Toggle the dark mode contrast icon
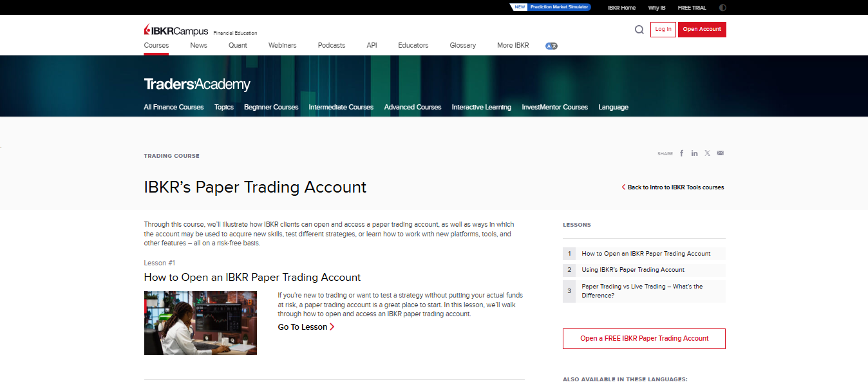868x389 pixels. 722,8
